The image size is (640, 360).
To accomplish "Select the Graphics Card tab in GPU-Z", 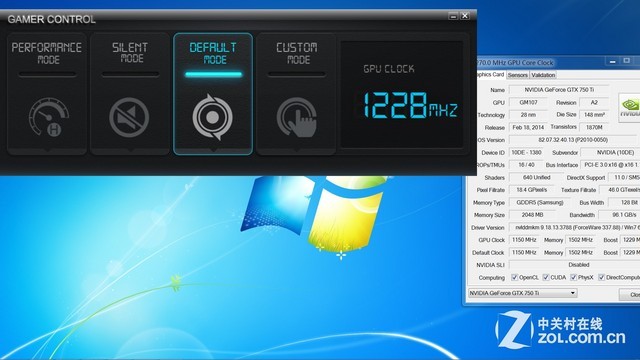I will pos(491,75).
